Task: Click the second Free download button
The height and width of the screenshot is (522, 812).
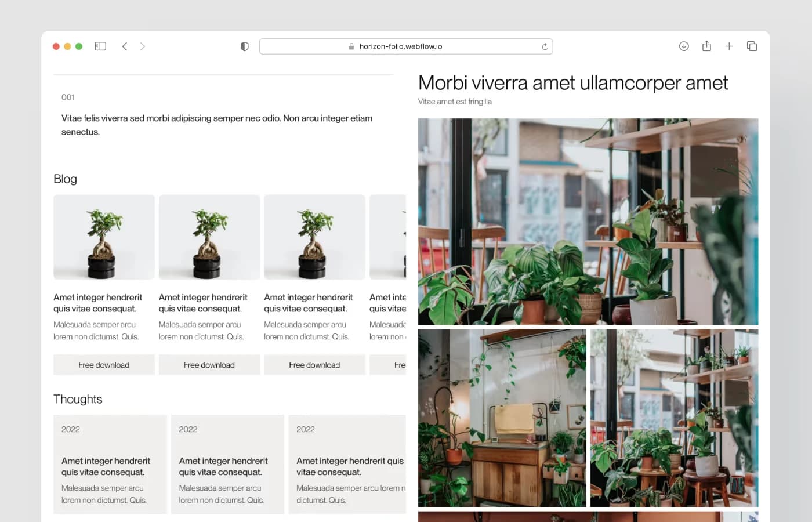Action: 209,365
